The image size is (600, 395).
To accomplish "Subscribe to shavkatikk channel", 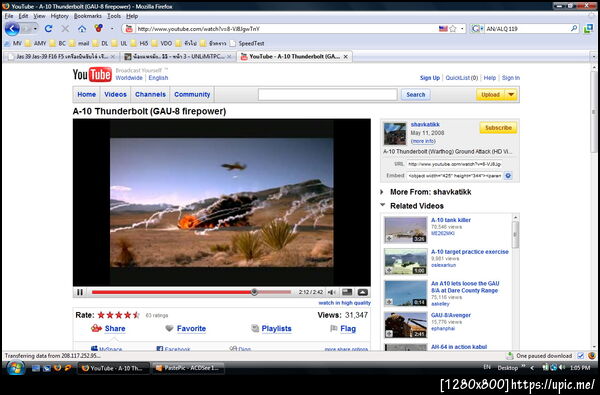I will pyautogui.click(x=498, y=128).
